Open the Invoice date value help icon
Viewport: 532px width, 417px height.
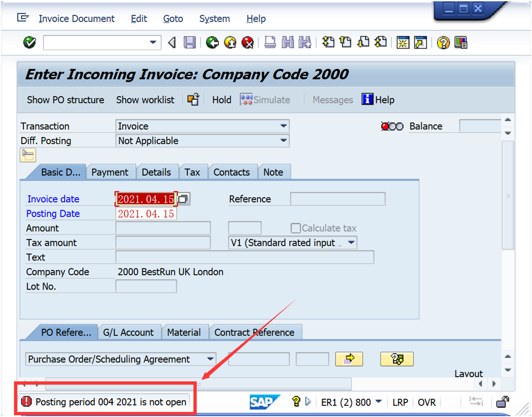(x=183, y=199)
